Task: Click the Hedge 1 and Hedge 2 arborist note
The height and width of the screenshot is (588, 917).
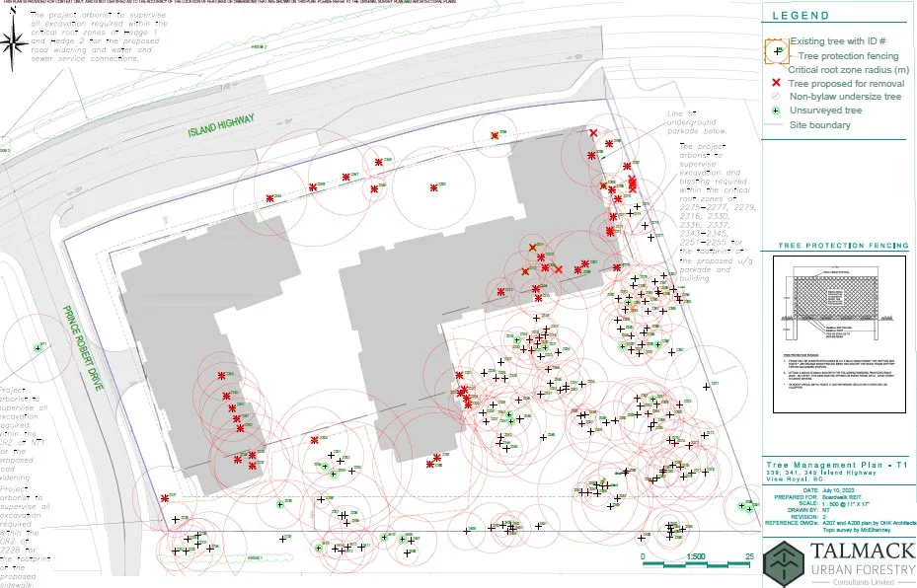Action: click(99, 37)
